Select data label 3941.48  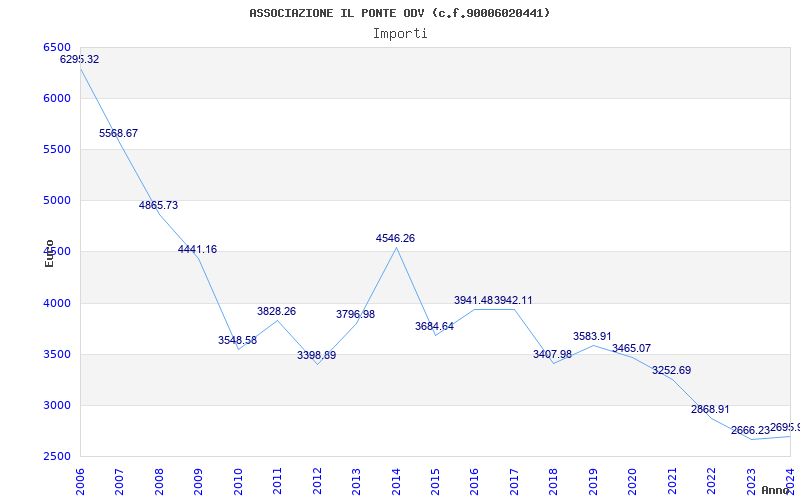(473, 300)
